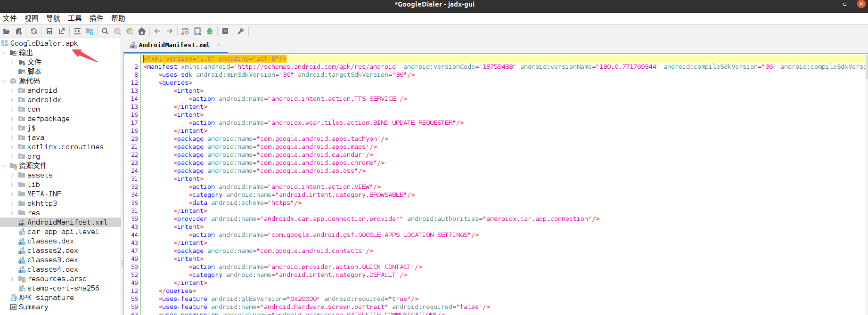This screenshot has width=868, height=315.
Task: Open text search magnifier icon
Action: pyautogui.click(x=105, y=31)
